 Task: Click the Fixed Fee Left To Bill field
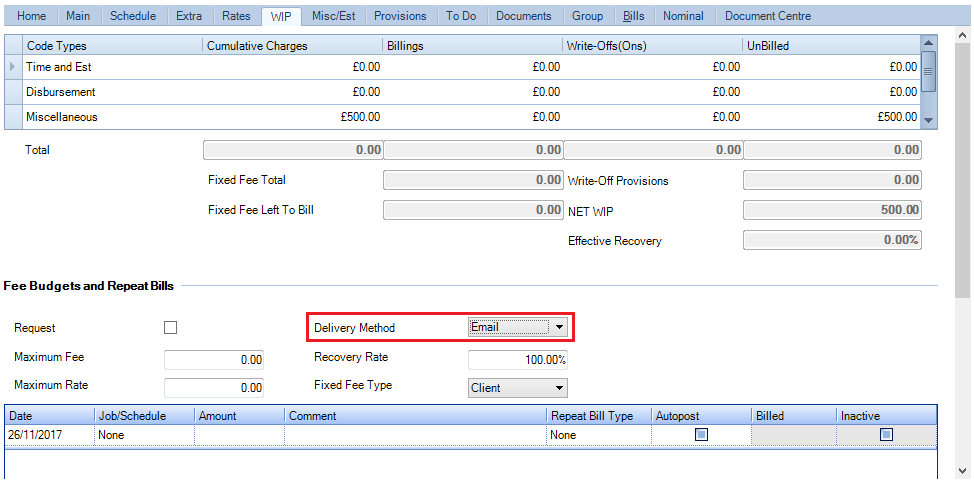tap(473, 210)
